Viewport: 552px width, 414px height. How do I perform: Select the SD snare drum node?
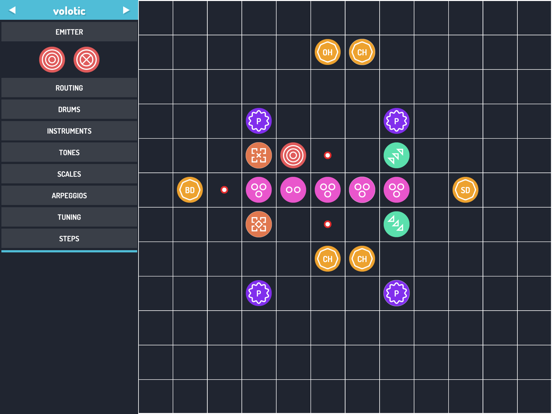[x=465, y=190]
